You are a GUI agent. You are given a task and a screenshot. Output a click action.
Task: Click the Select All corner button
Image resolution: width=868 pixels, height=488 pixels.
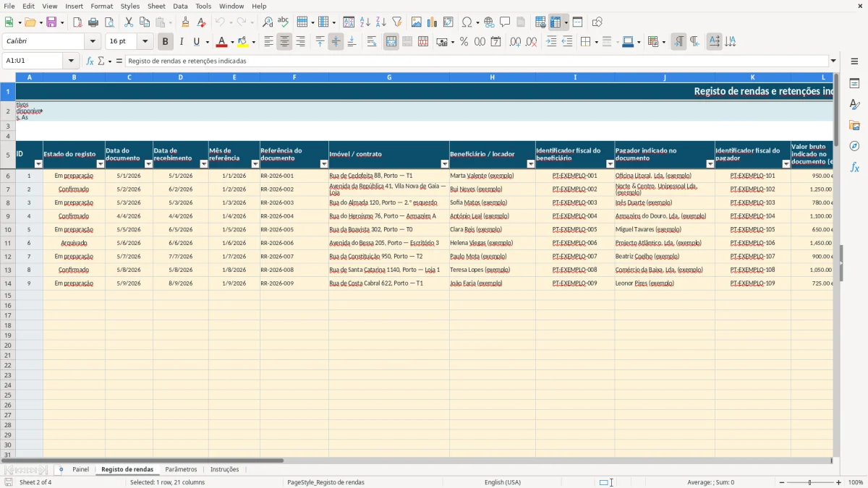(8, 77)
